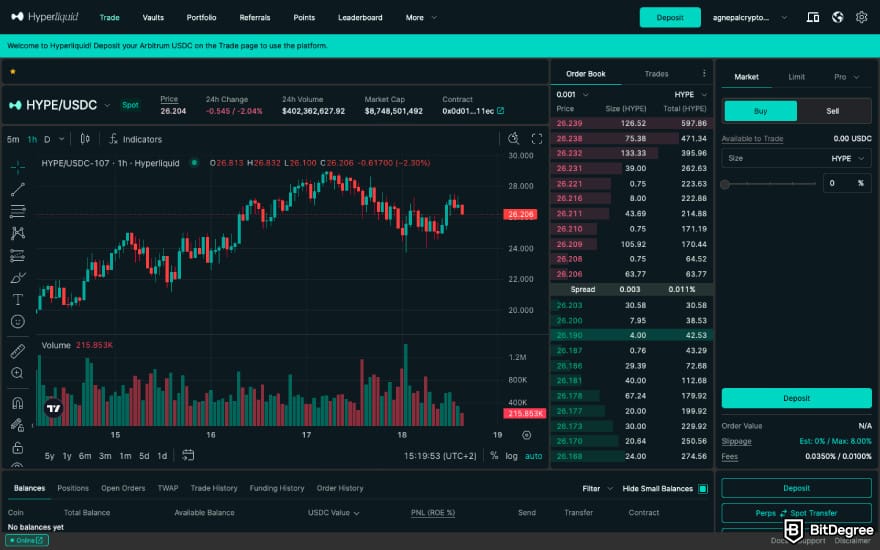
Task: Open order book options kebab menu
Action: (704, 74)
